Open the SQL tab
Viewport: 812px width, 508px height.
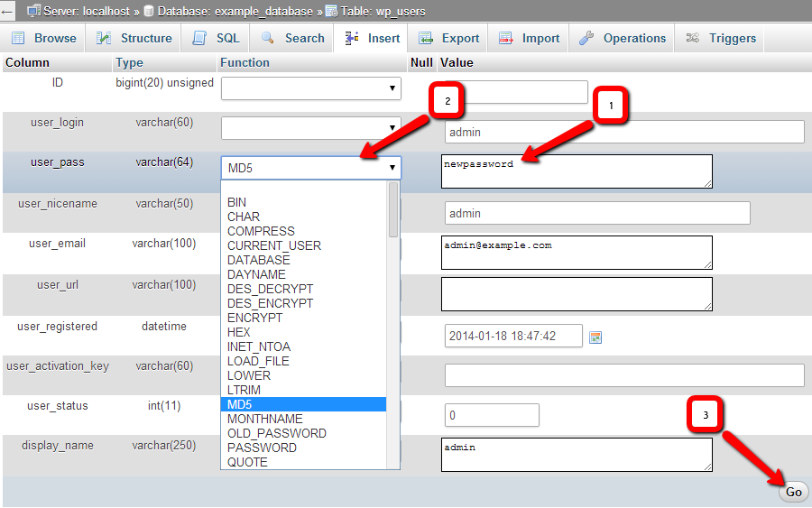pos(217,39)
